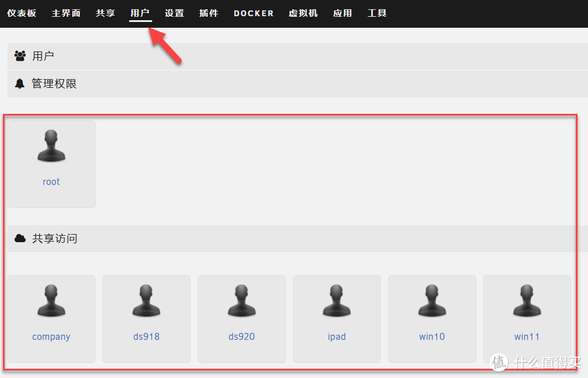Image resolution: width=588 pixels, height=378 pixels.
Task: Open the 插件 plugins tab
Action: (209, 13)
